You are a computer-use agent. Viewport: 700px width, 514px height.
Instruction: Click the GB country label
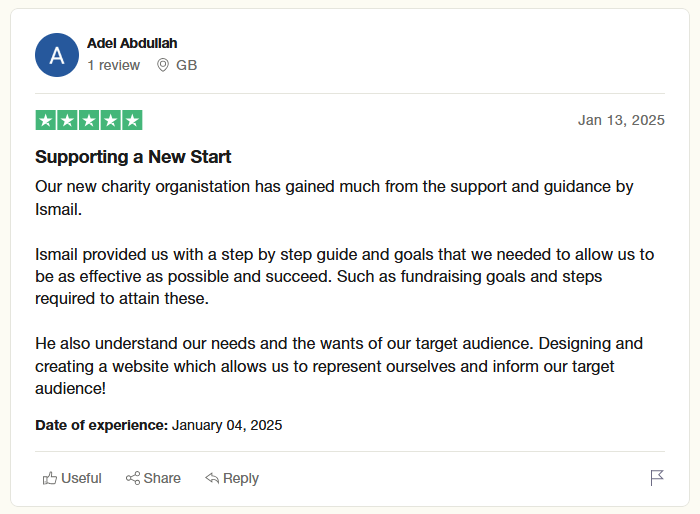[x=186, y=65]
